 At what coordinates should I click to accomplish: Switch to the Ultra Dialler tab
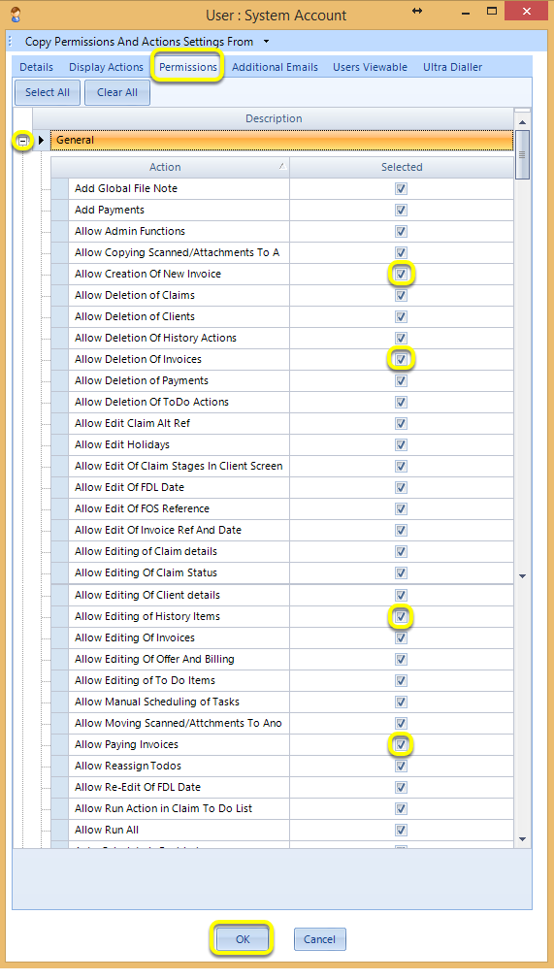point(453,67)
